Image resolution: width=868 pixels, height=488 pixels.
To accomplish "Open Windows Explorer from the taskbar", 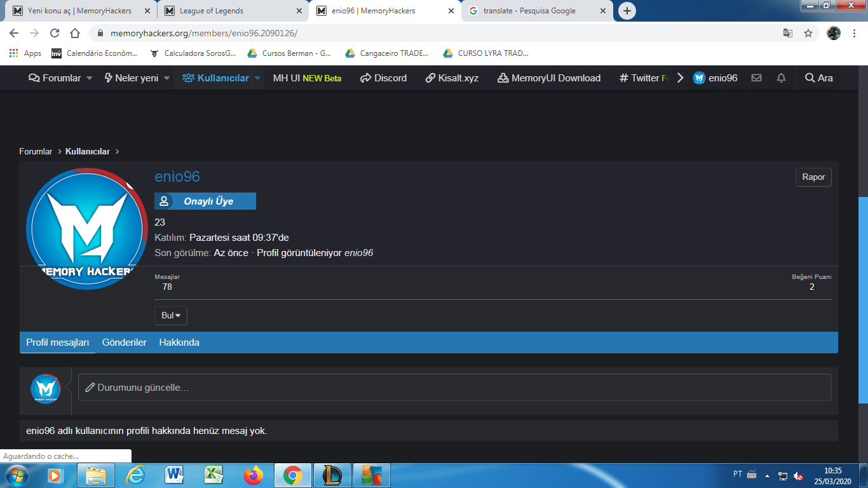I will pos(95,475).
